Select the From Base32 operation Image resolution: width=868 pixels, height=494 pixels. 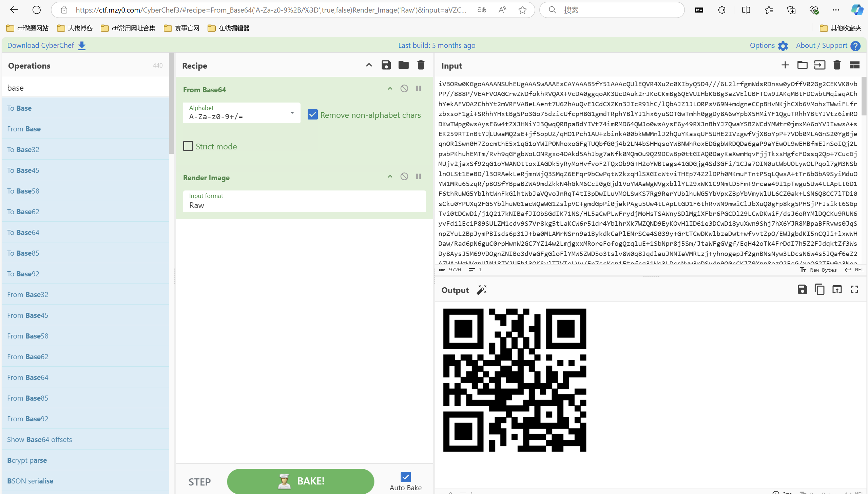(x=85, y=294)
